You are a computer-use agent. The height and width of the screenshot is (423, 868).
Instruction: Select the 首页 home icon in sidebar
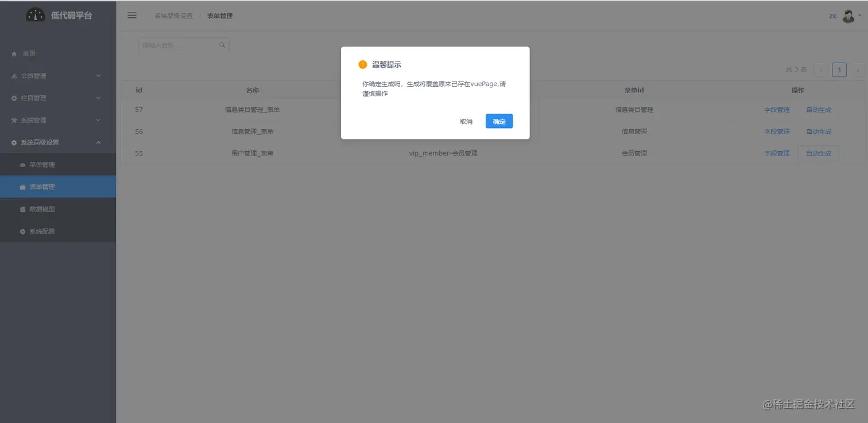14,53
